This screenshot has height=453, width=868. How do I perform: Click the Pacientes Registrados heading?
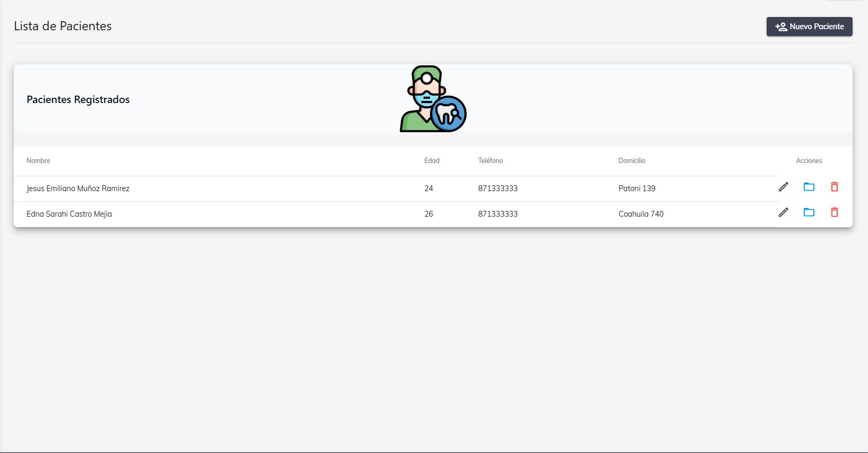coord(78,100)
